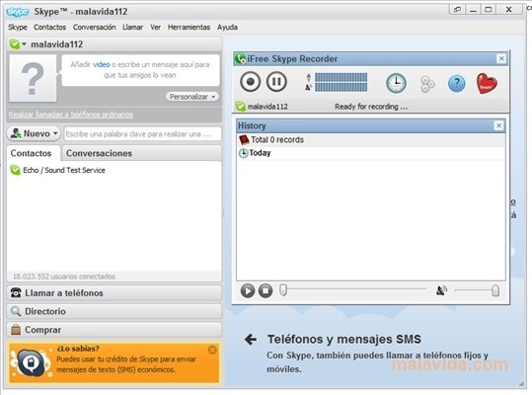Click the Ready for recording status text

click(x=371, y=107)
